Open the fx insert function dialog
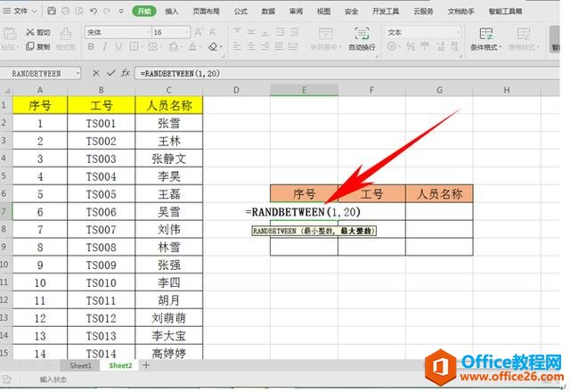570x392 pixels. (126, 73)
